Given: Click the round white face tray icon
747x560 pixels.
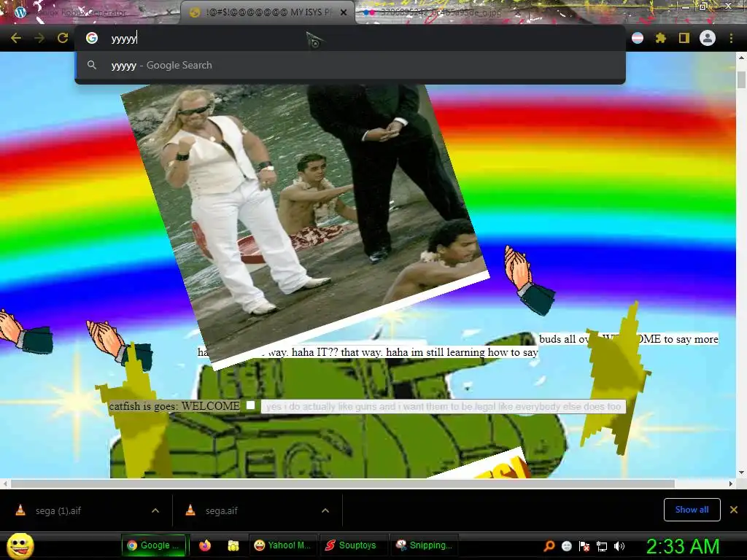Looking at the screenshot, I should coord(566,546).
